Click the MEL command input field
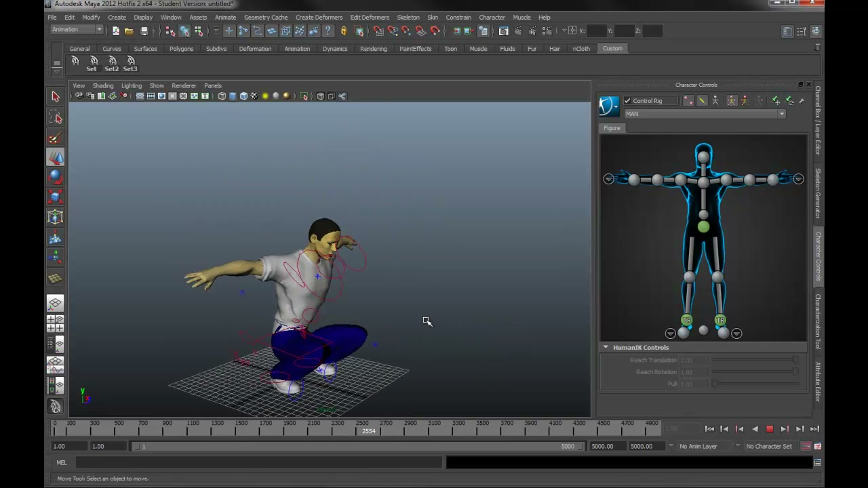The width and height of the screenshot is (868, 488). (x=258, y=462)
